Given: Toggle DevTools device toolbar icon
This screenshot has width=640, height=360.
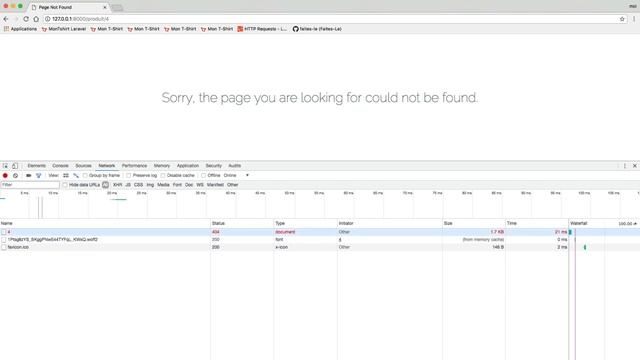Looking at the screenshot, I should tap(15, 166).
